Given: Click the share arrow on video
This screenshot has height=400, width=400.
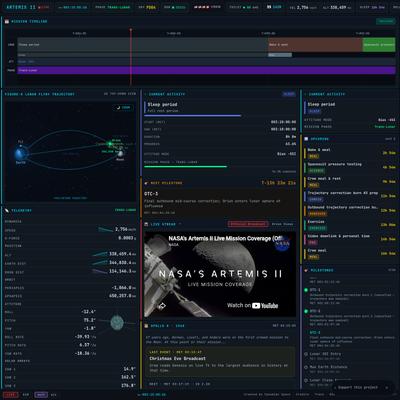Looking at the screenshot, I should point(162,305).
